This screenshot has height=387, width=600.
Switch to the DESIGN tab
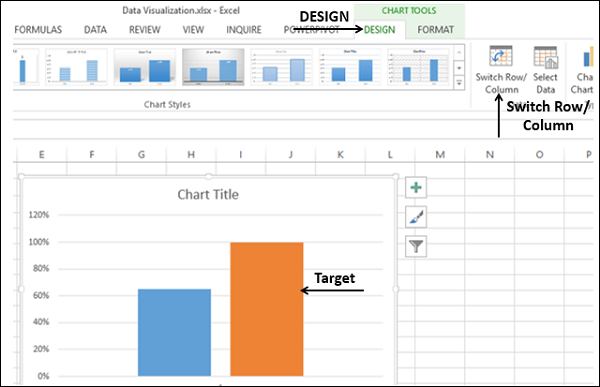click(x=379, y=29)
